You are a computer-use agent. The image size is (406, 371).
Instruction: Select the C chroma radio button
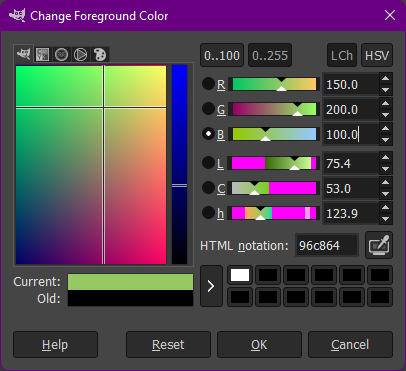point(208,188)
